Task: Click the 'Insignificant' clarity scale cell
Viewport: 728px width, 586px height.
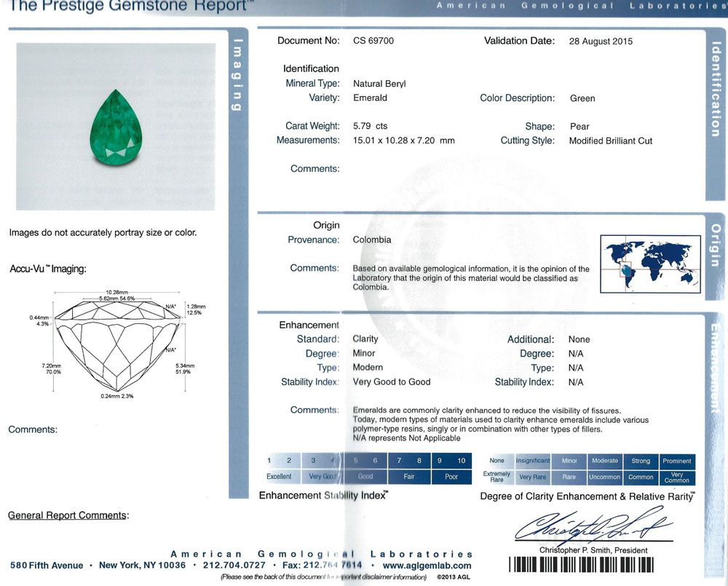Action: click(533, 461)
